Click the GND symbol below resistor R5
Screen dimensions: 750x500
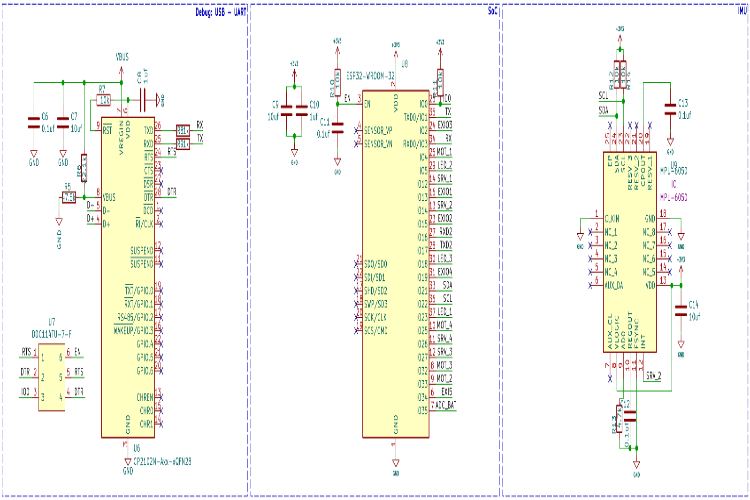pos(59,232)
